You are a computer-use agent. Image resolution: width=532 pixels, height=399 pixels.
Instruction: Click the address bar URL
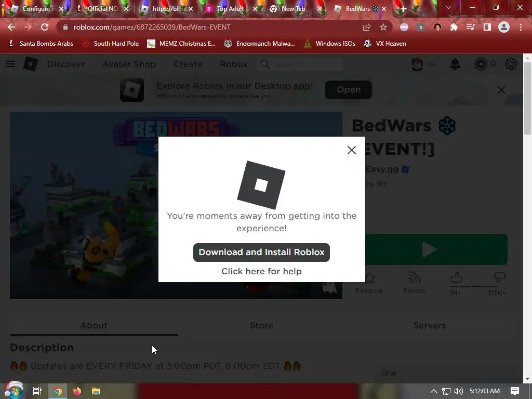pyautogui.click(x=152, y=27)
